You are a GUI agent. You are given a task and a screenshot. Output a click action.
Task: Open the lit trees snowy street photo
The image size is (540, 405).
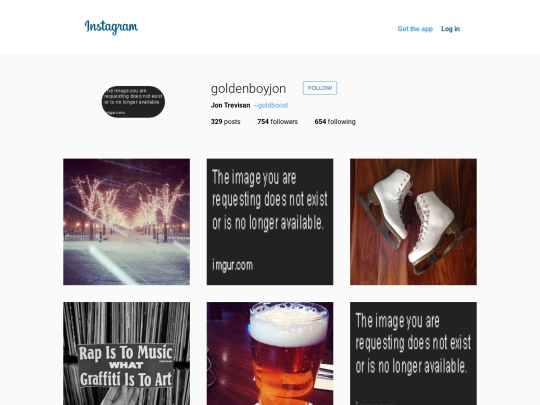point(126,222)
